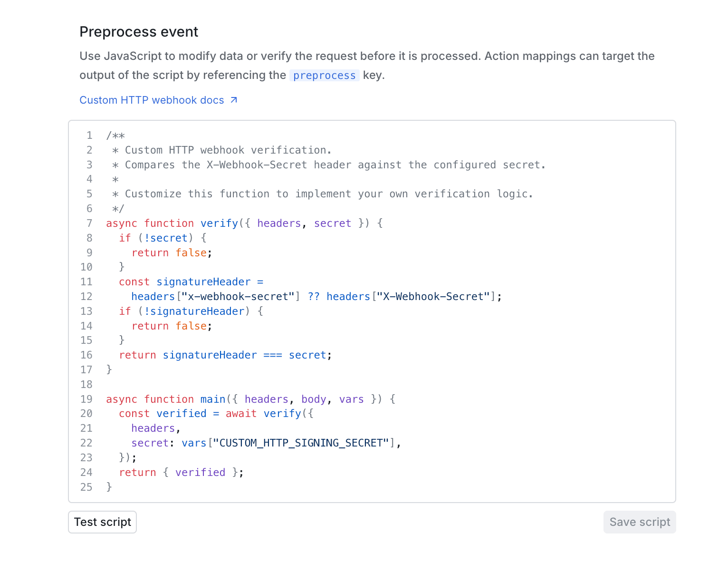The width and height of the screenshot is (728, 582).
Task: Click line number 19 in the editor
Action: tap(86, 399)
